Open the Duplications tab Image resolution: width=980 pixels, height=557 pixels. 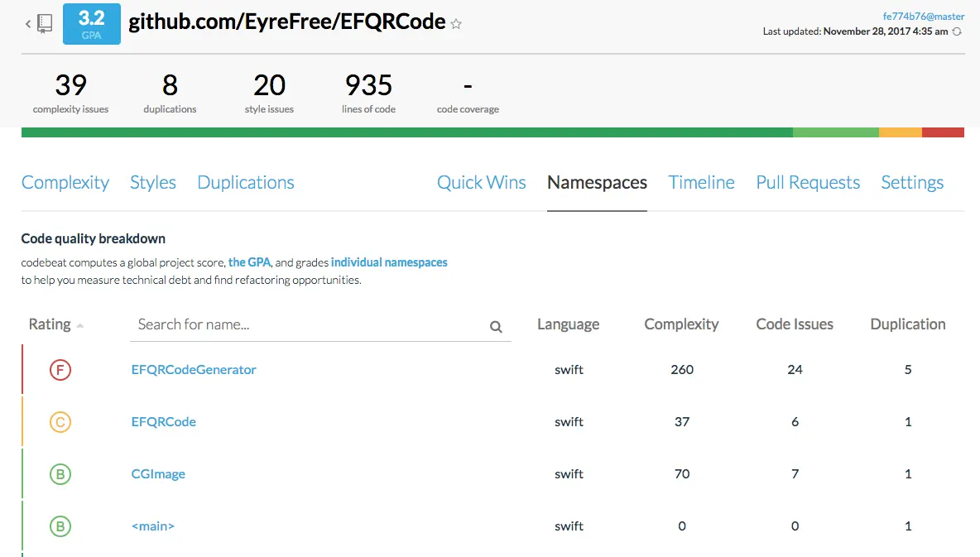[246, 183]
